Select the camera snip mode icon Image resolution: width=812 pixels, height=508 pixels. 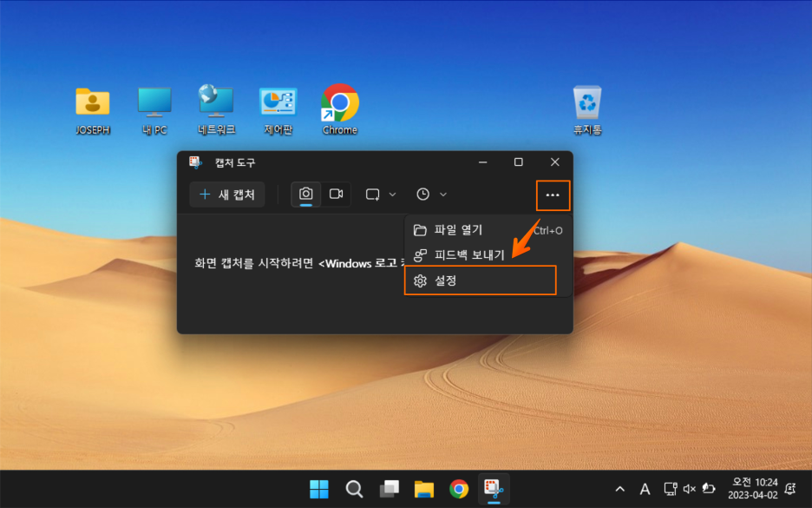point(305,195)
